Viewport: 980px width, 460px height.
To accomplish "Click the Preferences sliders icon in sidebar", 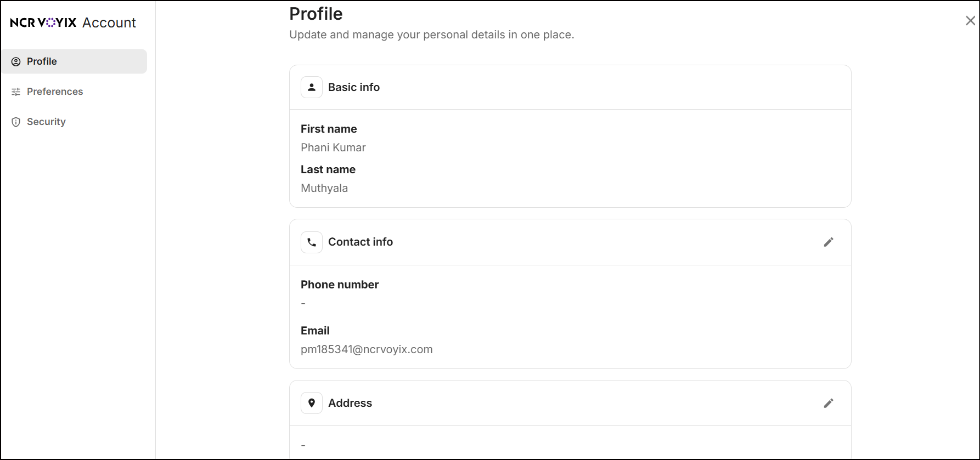I will (16, 92).
